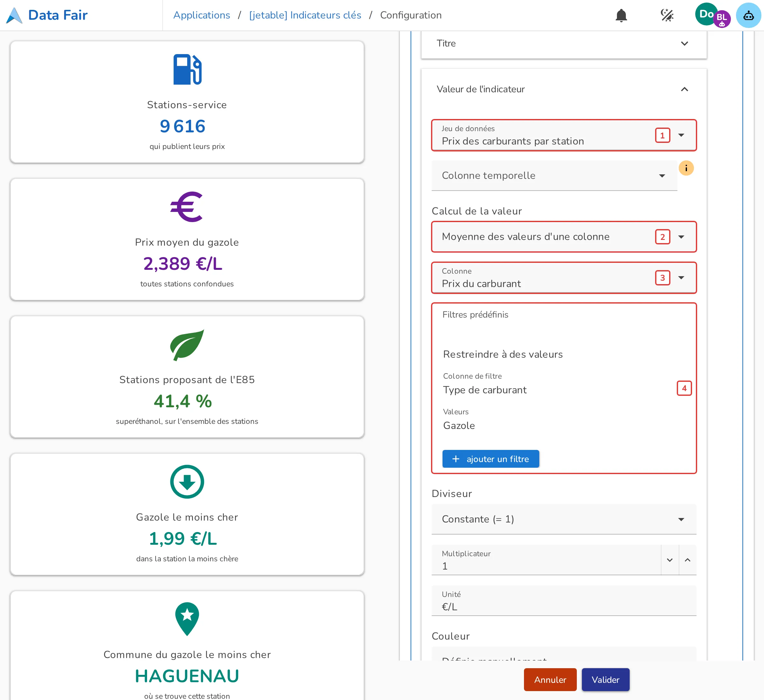This screenshot has height=700, width=764.
Task: Open the Colonne Prix du carburant dropdown
Action: tap(564, 278)
